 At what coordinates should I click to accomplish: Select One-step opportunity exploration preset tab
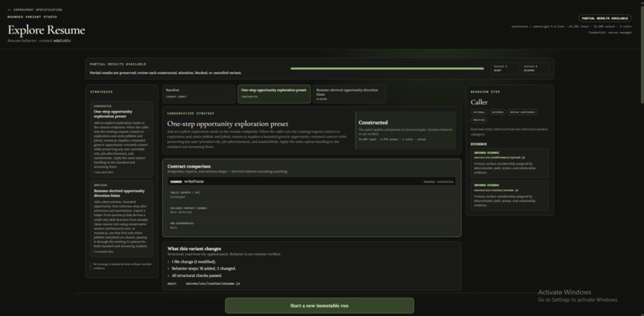[x=274, y=94]
